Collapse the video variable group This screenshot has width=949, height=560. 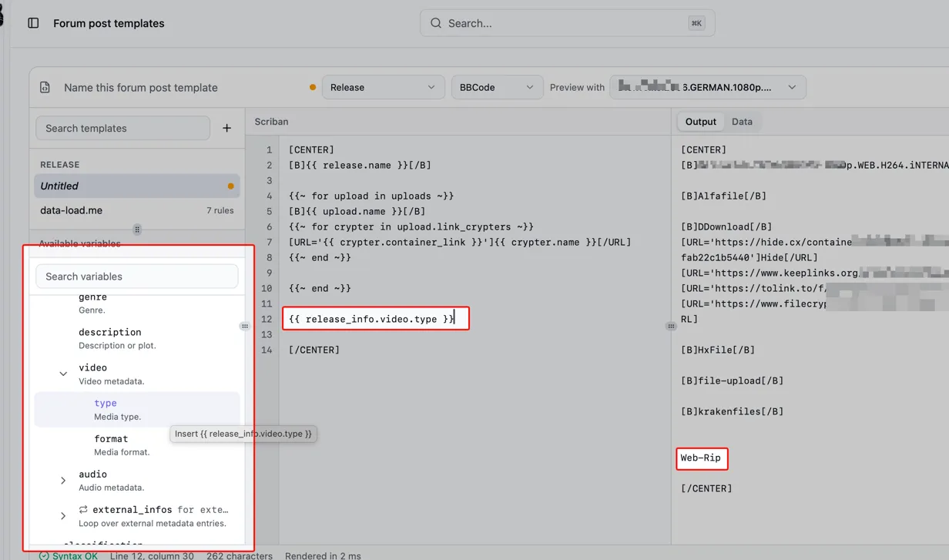tap(64, 374)
